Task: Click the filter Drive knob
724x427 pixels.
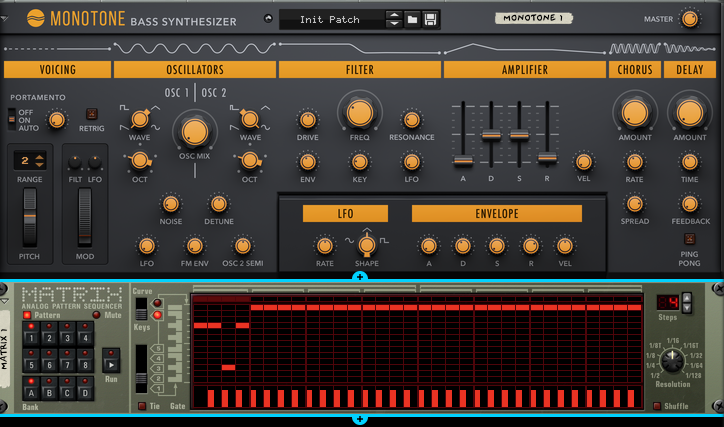Action: (308, 120)
